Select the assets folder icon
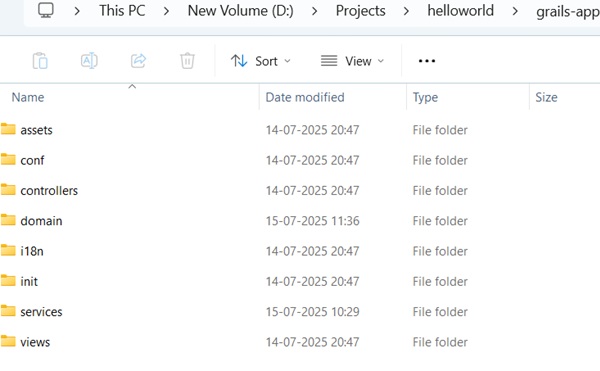The image size is (600, 371). tap(8, 129)
